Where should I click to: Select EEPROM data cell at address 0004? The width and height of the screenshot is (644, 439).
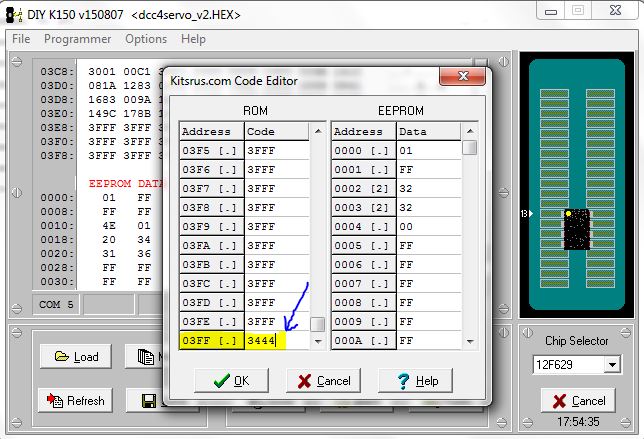click(x=428, y=226)
